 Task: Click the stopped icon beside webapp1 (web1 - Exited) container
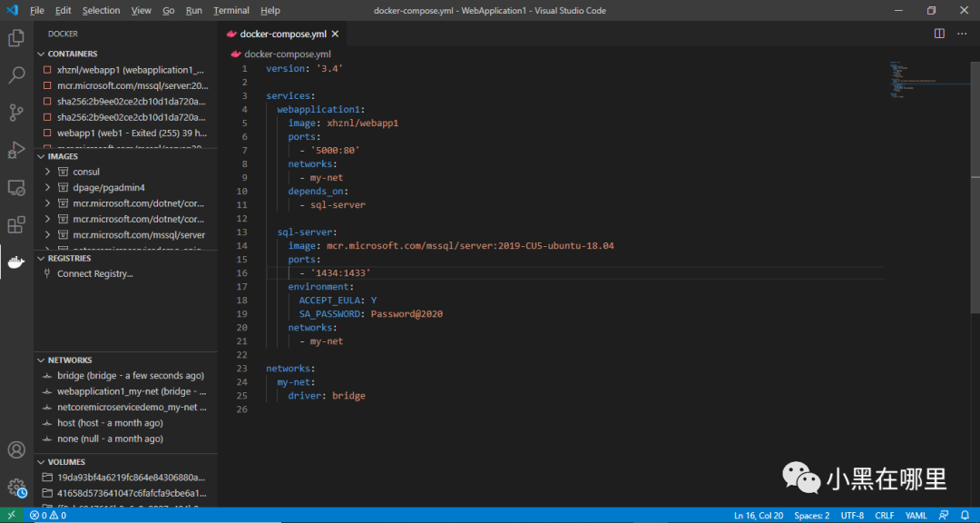tap(47, 133)
